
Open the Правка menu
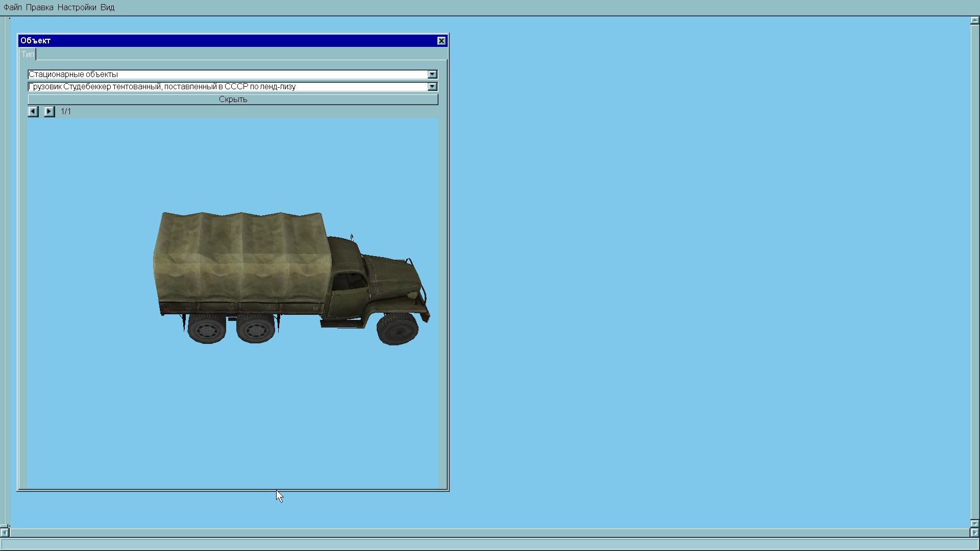pos(39,8)
